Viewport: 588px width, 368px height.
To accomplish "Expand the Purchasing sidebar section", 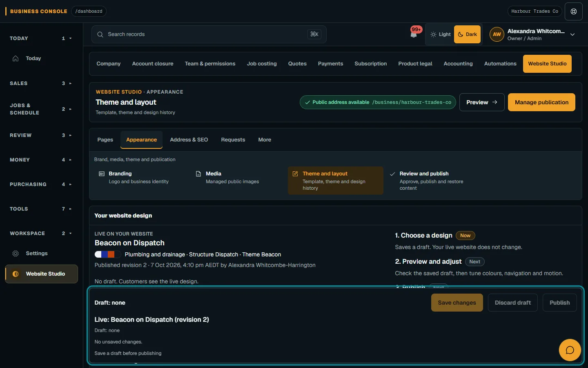I will (40, 184).
